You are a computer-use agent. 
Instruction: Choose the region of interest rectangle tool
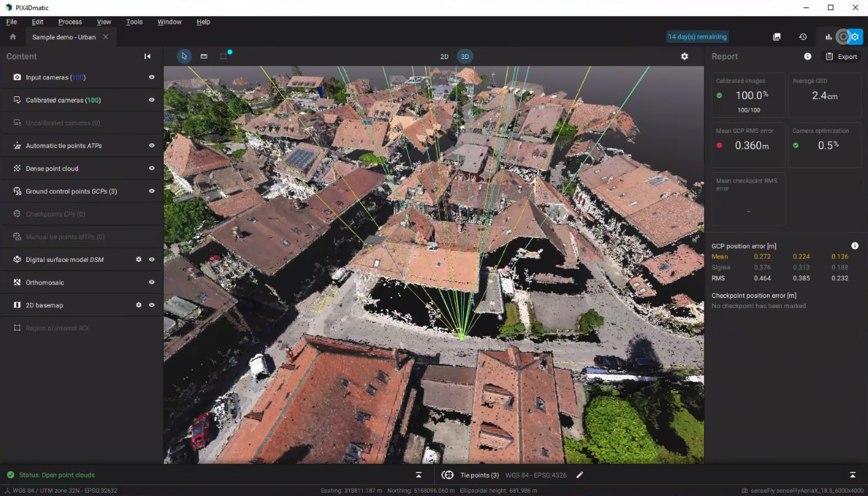point(223,56)
